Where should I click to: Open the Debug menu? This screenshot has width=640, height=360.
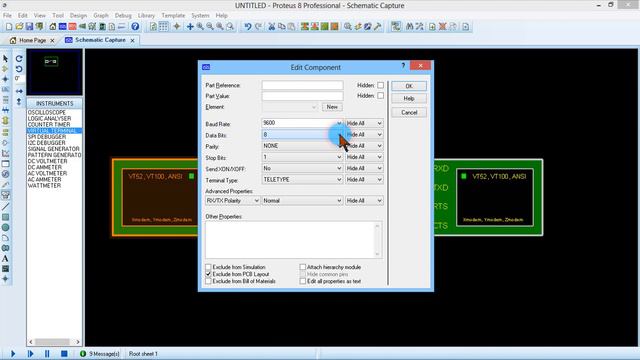[x=123, y=16]
